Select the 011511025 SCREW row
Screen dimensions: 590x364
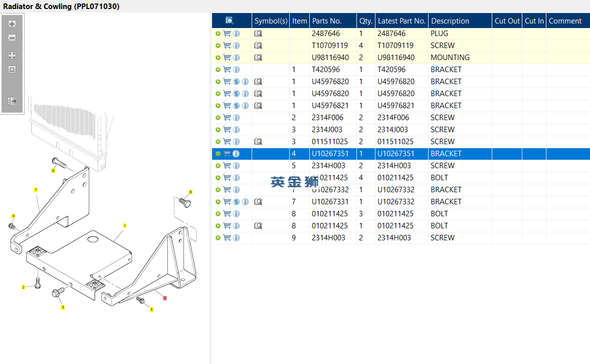(x=330, y=142)
